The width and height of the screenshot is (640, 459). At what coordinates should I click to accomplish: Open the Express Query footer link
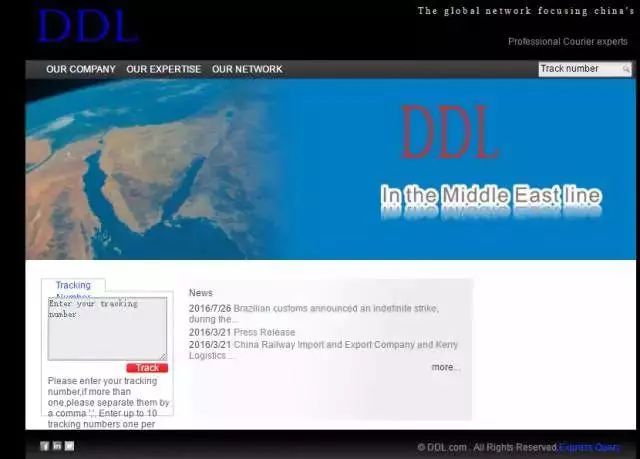pyautogui.click(x=589, y=448)
